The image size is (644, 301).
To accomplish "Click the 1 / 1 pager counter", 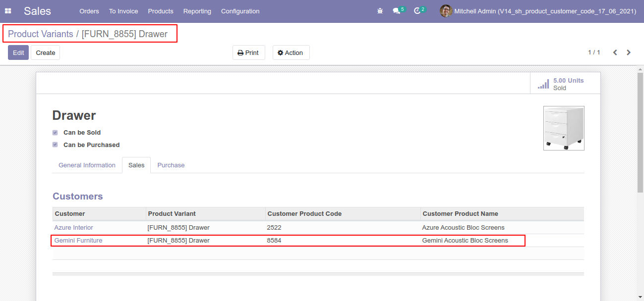I will click(x=594, y=52).
